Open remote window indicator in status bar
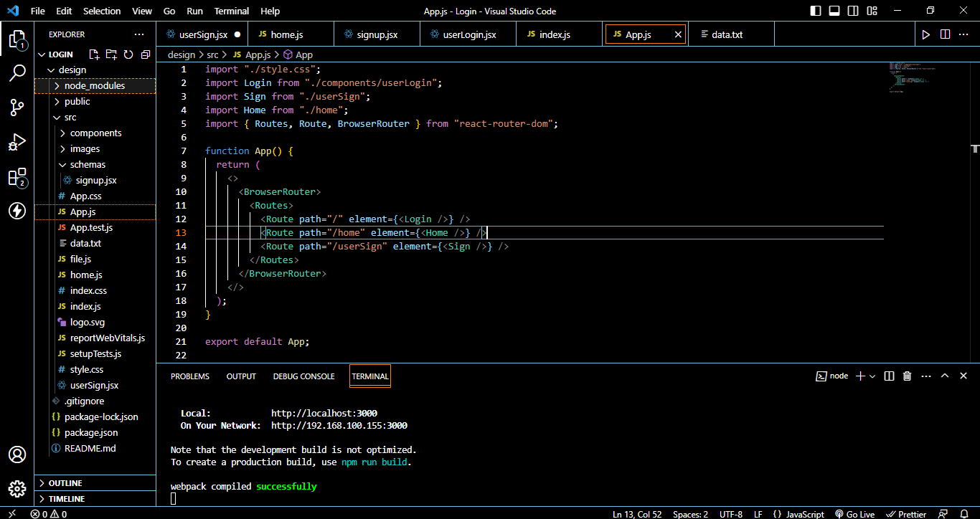This screenshot has width=980, height=519. pyautogui.click(x=12, y=514)
